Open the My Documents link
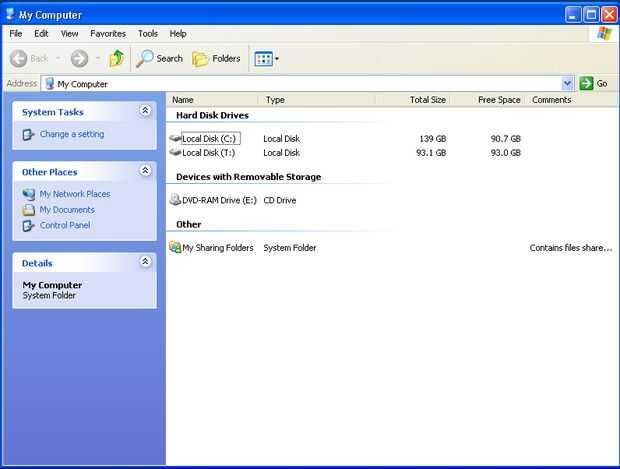The width and height of the screenshot is (620, 469). [67, 210]
